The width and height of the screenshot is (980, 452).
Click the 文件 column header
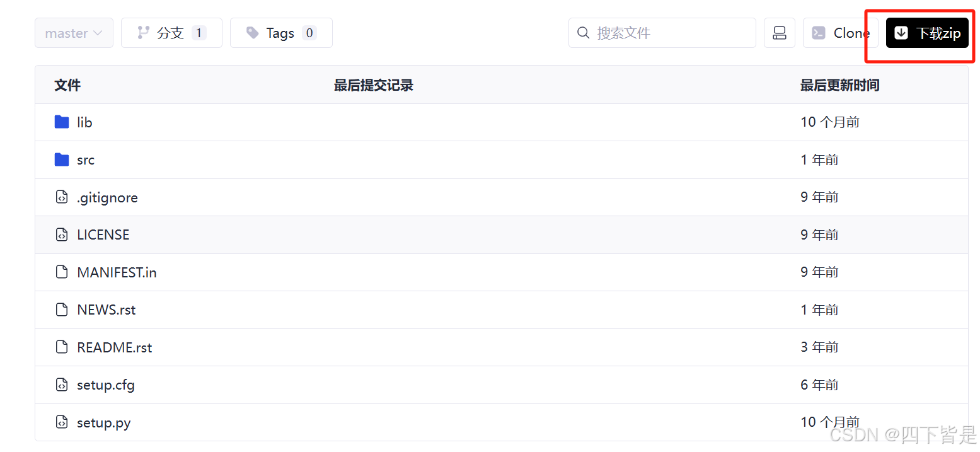(x=67, y=85)
